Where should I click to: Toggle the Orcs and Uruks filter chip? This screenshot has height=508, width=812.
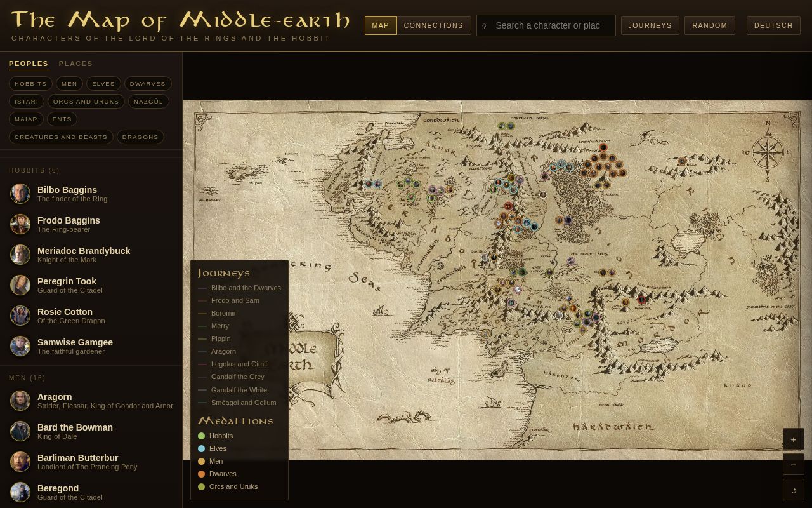click(86, 102)
